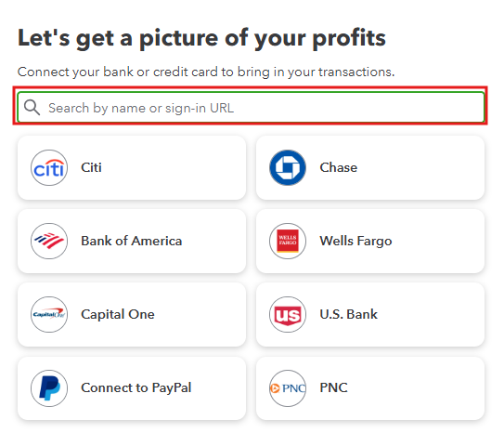The width and height of the screenshot is (504, 446).
Task: Click the PayPal P logo
Action: coord(49,388)
